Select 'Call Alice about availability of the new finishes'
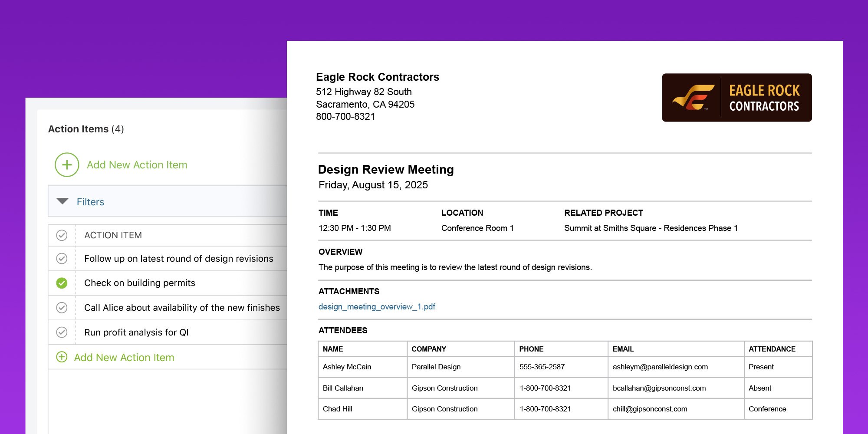This screenshot has height=434, width=868. pos(182,308)
